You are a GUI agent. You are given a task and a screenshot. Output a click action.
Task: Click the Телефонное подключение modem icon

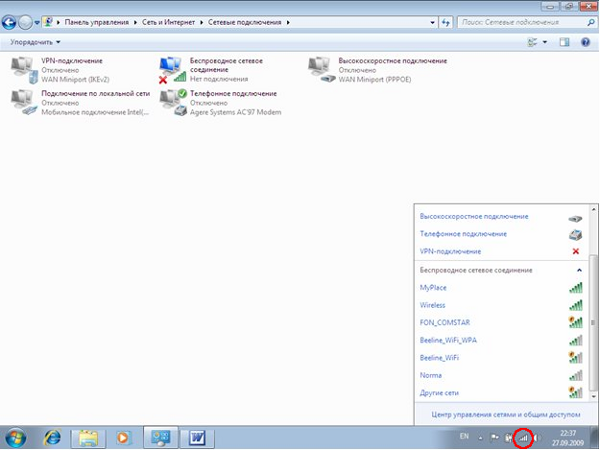coord(172,102)
